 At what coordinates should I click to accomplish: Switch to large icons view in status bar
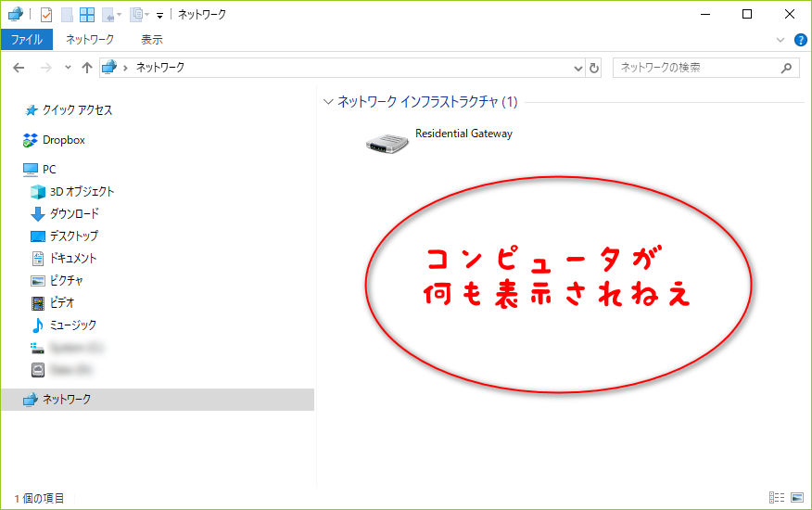[797, 498]
